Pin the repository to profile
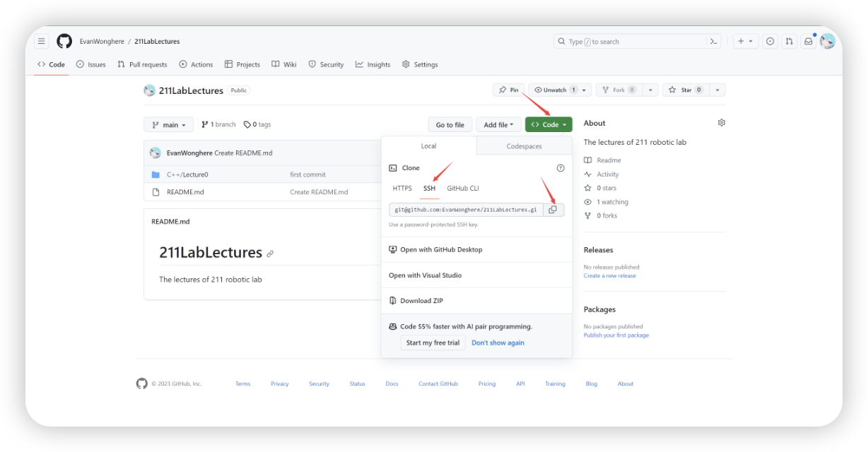This screenshot has width=868, height=452. point(508,90)
